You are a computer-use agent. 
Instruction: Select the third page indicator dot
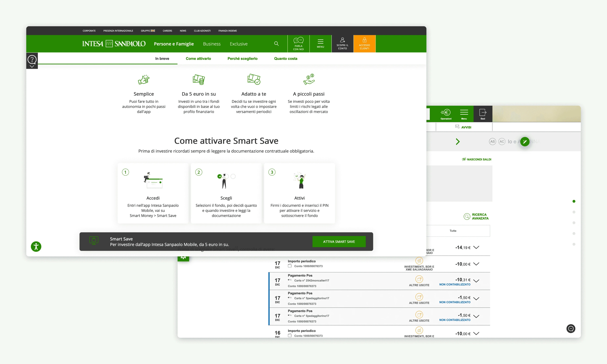574,223
